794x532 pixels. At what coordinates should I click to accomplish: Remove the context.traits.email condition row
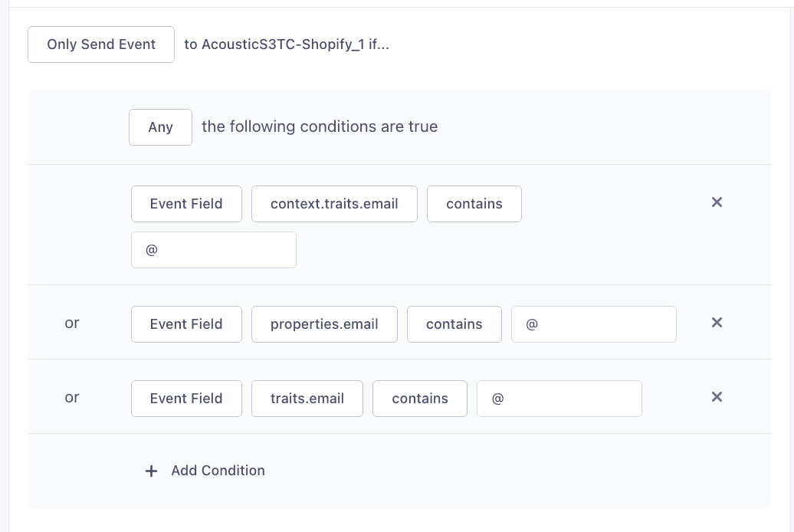click(x=717, y=202)
